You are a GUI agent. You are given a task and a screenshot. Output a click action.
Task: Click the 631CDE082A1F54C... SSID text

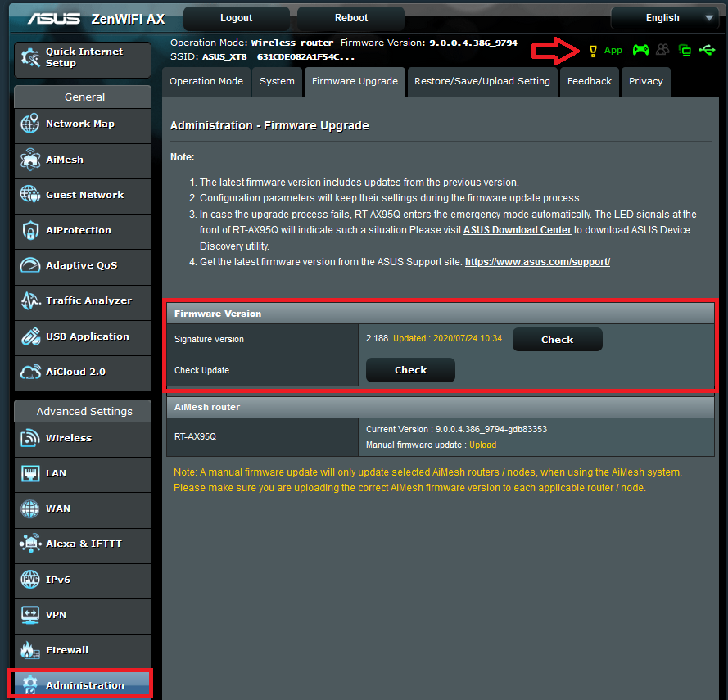point(305,57)
